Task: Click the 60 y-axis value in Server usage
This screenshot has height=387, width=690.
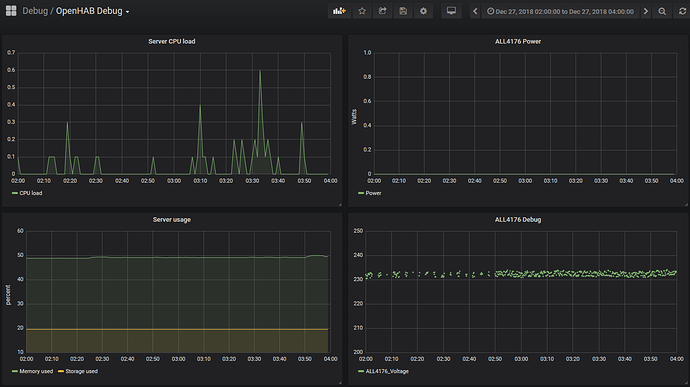Action: tap(20, 231)
